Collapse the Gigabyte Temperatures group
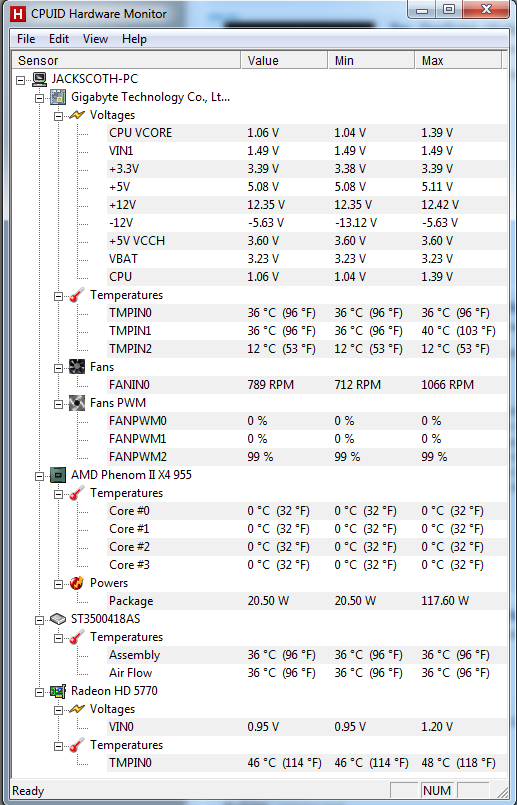The height and width of the screenshot is (805, 517). click(x=59, y=296)
